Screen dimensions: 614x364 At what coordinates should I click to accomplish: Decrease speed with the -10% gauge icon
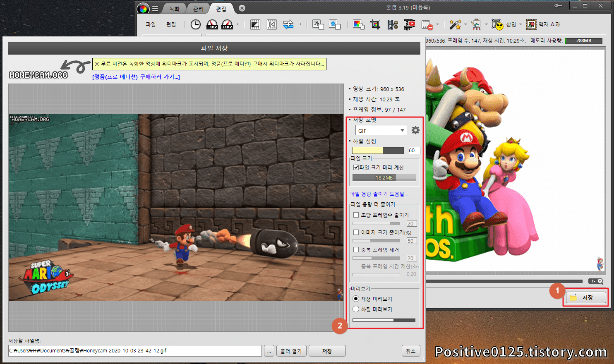point(212,24)
